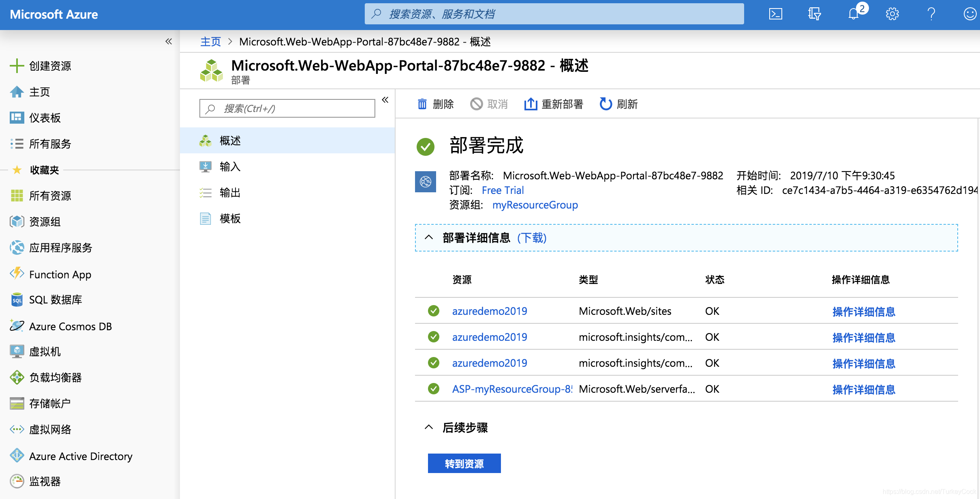Go to Home breadcrumb link
The image size is (980, 499).
211,41
